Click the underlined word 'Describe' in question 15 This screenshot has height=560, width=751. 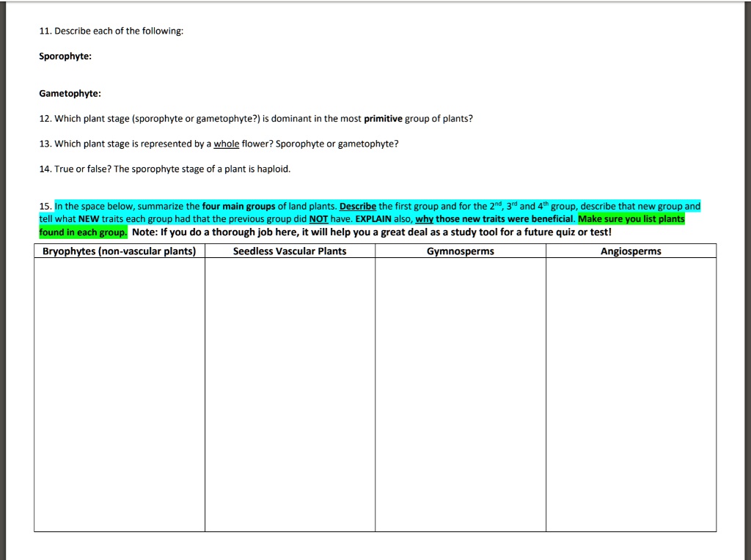(x=358, y=206)
